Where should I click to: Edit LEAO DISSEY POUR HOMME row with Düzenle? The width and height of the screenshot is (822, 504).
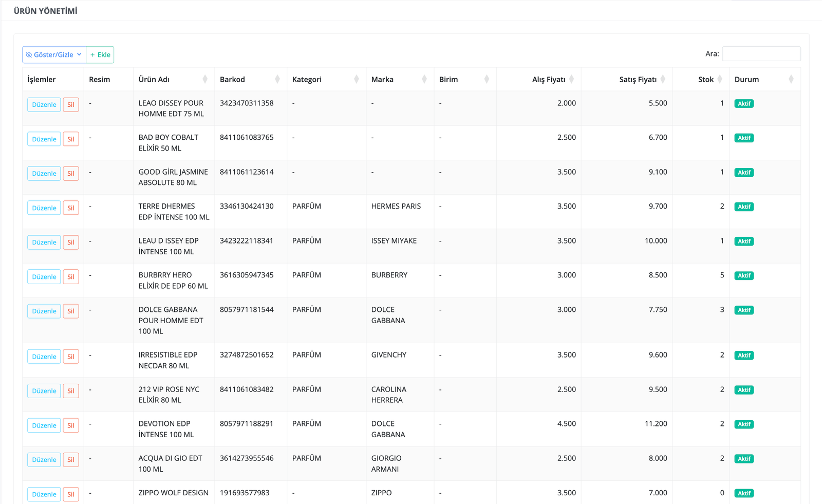(x=44, y=105)
